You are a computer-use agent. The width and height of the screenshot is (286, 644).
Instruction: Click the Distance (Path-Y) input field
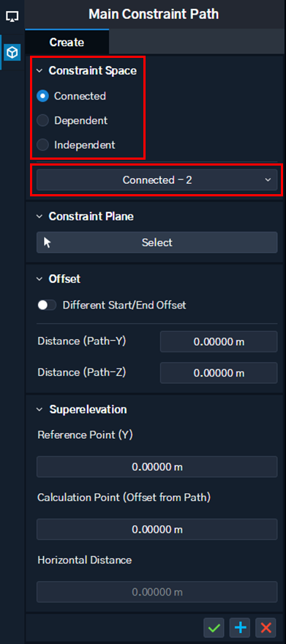coord(219,341)
